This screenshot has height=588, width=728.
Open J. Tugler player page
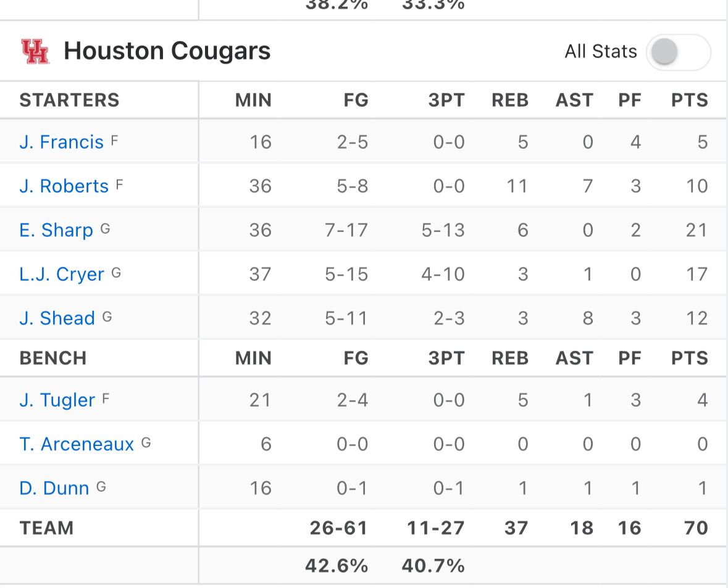click(57, 400)
